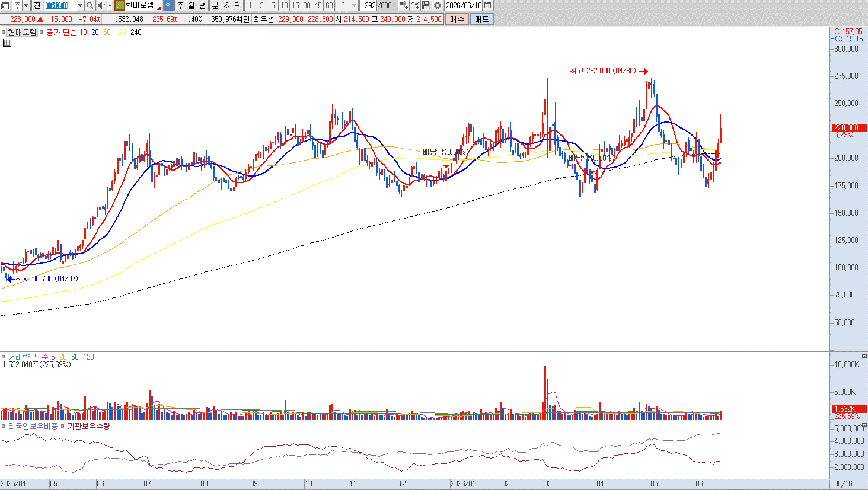
Task: Click the green 신 badge icon
Action: pos(119,5)
